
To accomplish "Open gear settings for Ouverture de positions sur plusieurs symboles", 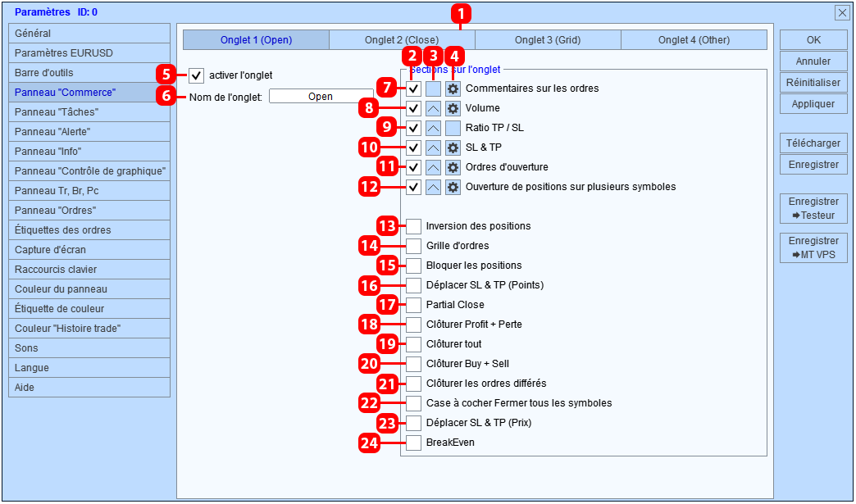I will (453, 187).
